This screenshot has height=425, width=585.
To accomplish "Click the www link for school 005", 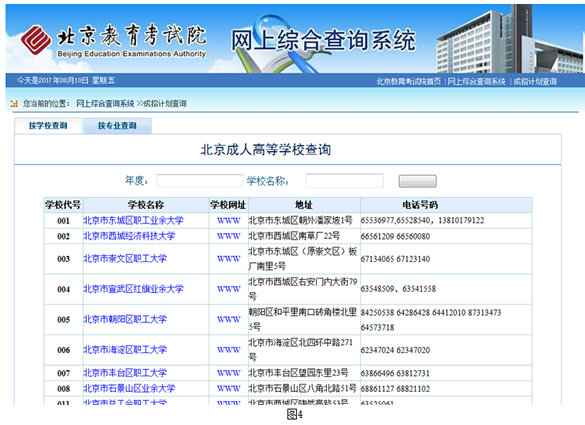I will (x=229, y=319).
